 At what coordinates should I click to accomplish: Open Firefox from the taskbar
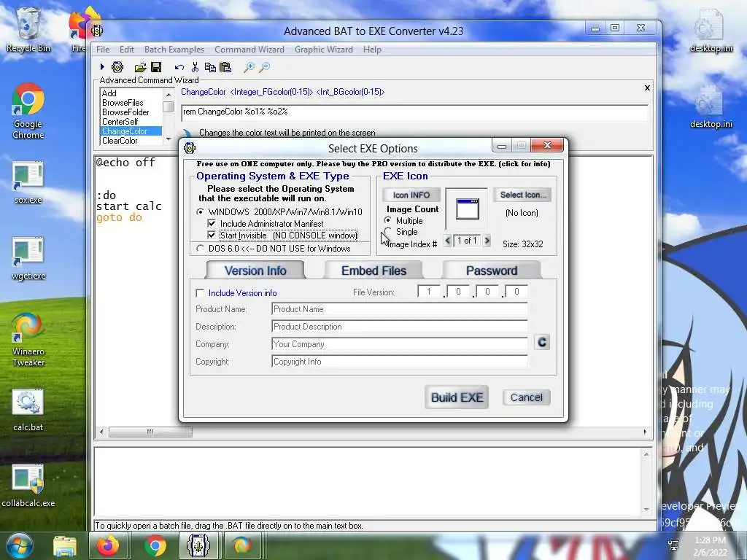tap(108, 545)
